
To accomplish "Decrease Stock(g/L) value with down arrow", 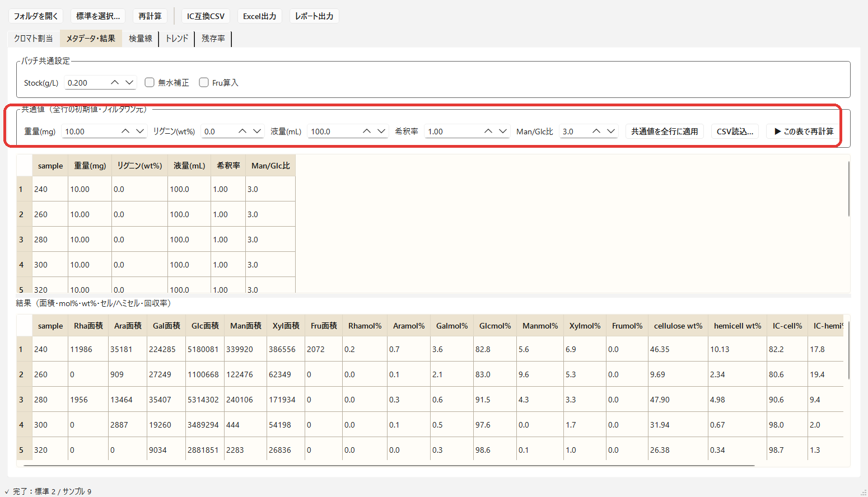I will [129, 83].
